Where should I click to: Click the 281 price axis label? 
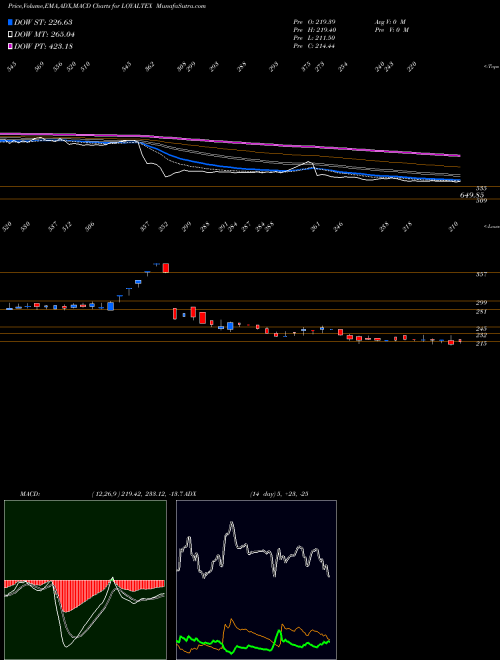[x=481, y=312]
